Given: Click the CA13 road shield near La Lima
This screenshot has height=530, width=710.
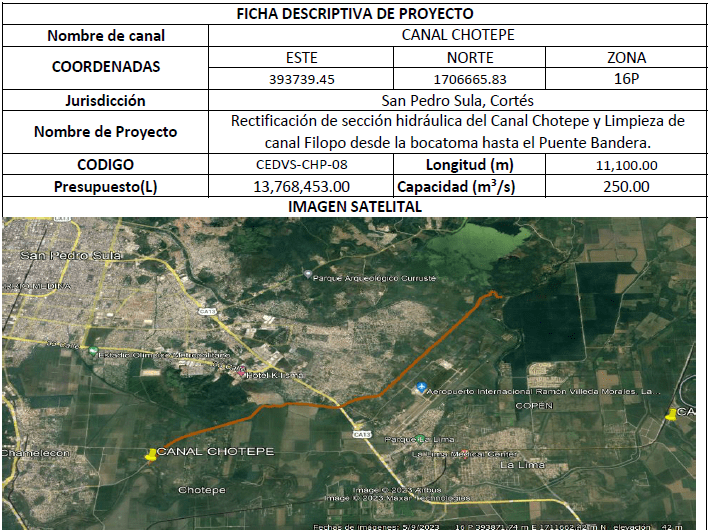Looking at the screenshot, I should pyautogui.click(x=361, y=434).
